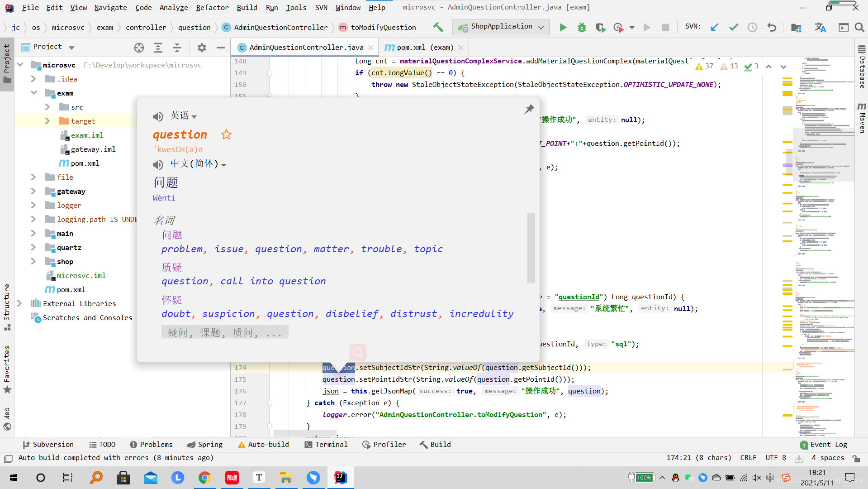
Task: Click Expand All in Project panel
Action: coord(158,47)
